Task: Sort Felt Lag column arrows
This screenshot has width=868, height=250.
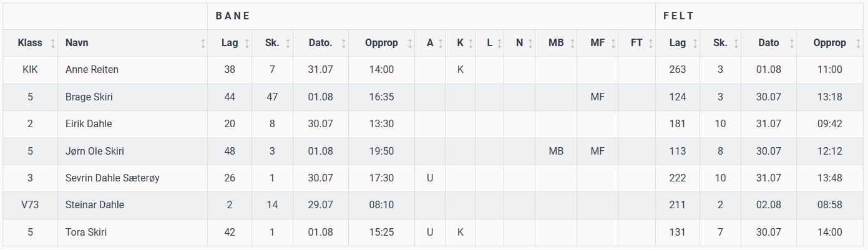Action: (x=695, y=44)
